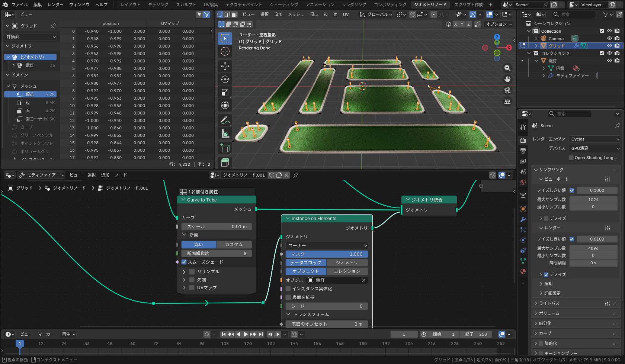Open the レンダー menu
Viewport: 625px width, 364px height.
(55, 4)
